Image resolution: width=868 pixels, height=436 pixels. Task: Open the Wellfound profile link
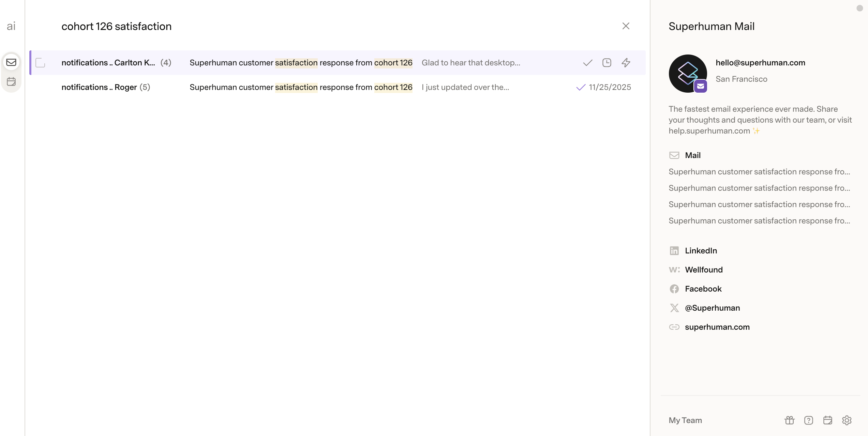pos(704,270)
